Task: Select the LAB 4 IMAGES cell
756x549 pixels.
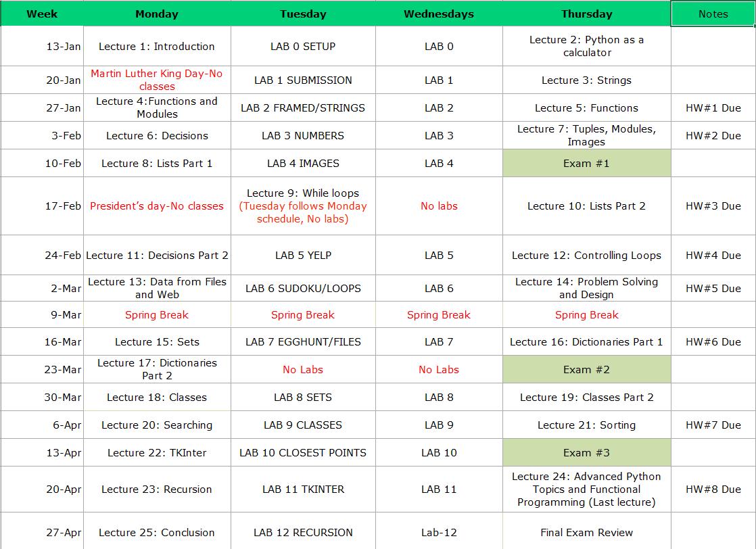Action: [x=303, y=164]
